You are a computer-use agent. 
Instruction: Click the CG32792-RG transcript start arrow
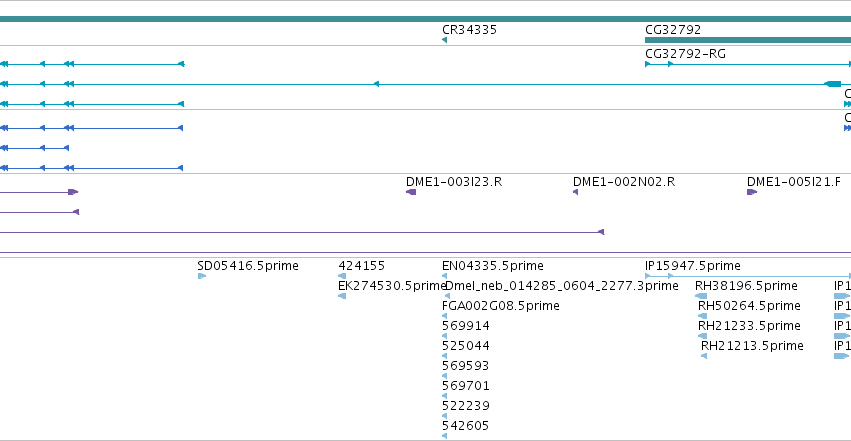click(x=647, y=64)
